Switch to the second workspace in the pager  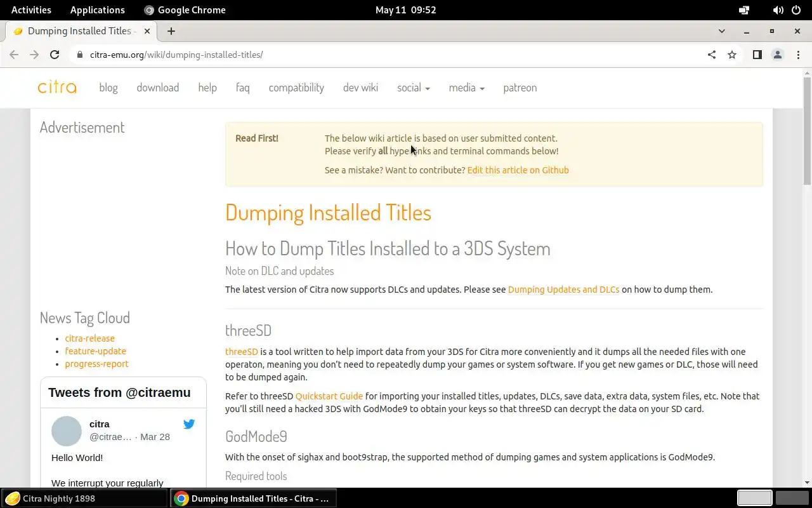[792, 498]
